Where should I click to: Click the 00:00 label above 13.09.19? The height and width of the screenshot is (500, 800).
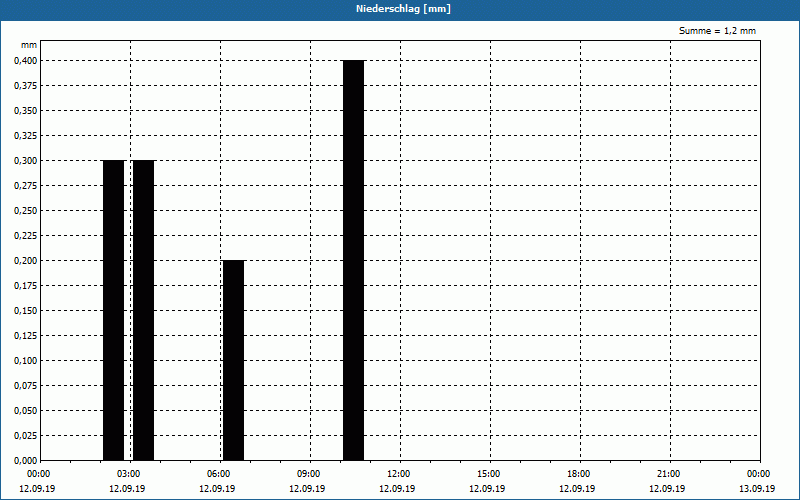click(759, 474)
